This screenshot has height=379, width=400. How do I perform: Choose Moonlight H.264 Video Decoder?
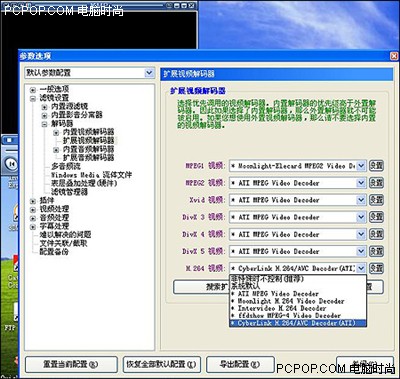point(298,301)
